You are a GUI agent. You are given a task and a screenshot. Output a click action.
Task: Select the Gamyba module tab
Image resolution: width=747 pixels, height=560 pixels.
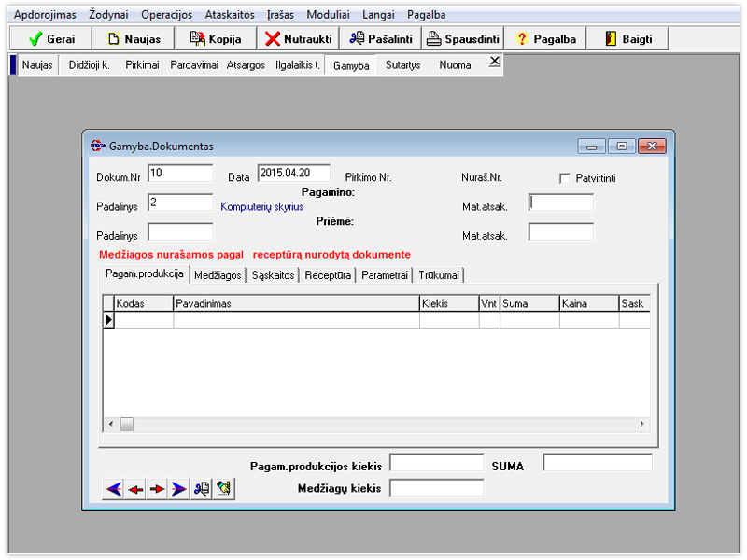point(351,65)
